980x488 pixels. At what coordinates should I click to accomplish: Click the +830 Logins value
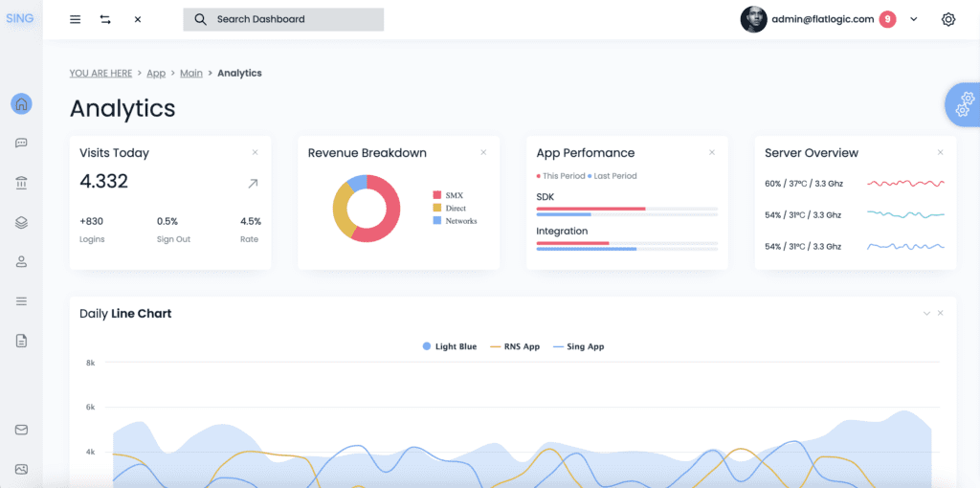pos(91,221)
